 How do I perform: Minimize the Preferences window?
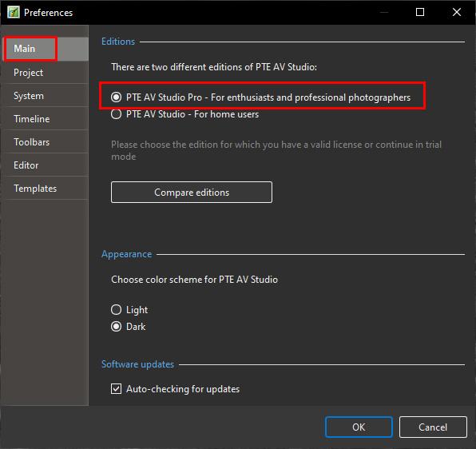[x=384, y=12]
